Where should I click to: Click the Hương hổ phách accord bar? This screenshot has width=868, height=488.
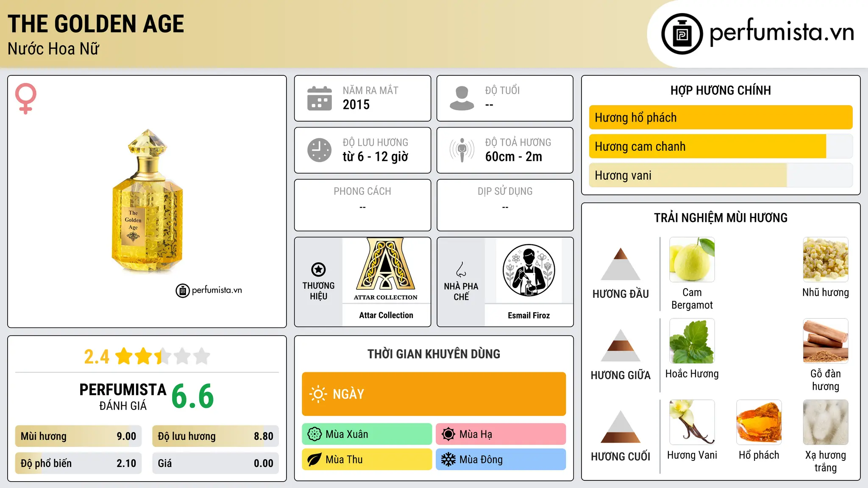coord(721,117)
